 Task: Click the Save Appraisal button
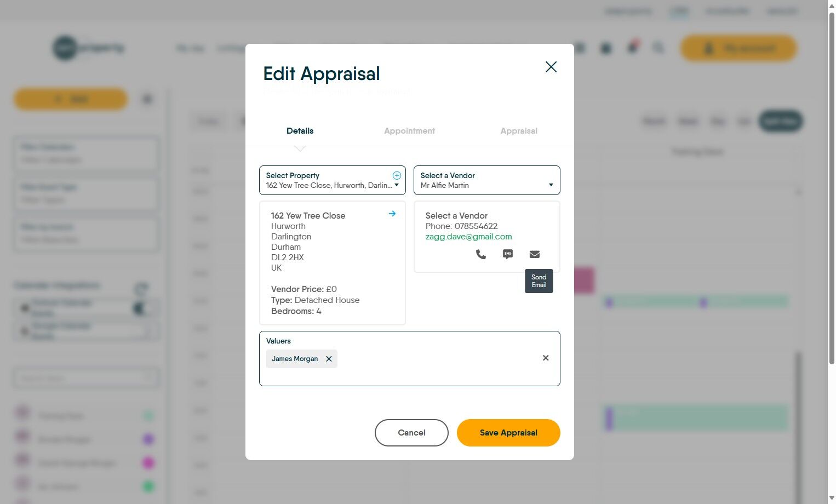(508, 432)
